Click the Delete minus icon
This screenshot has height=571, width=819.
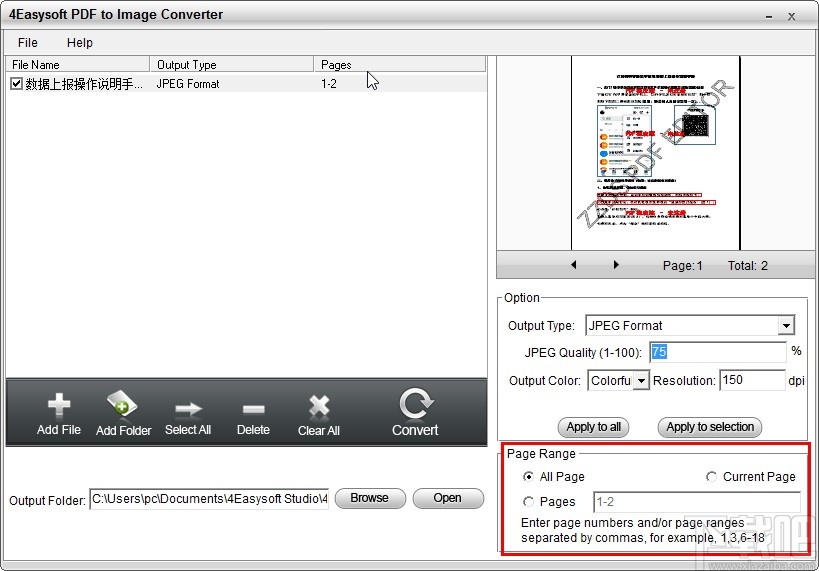coord(253,409)
